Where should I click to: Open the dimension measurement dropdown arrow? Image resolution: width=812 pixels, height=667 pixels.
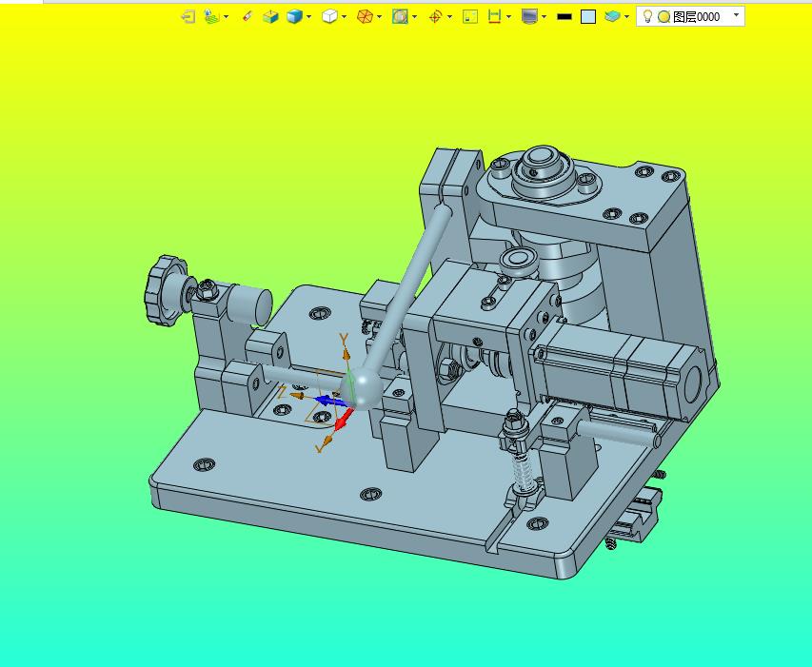(x=509, y=17)
